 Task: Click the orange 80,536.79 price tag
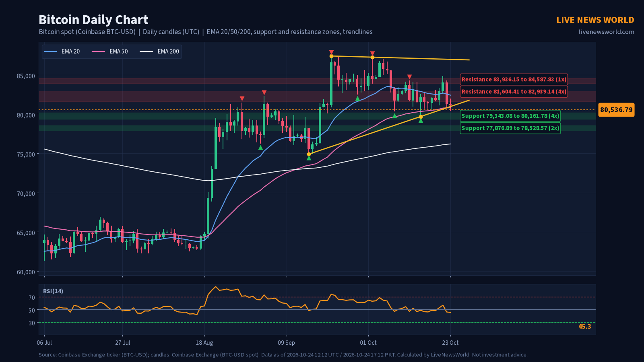point(616,110)
